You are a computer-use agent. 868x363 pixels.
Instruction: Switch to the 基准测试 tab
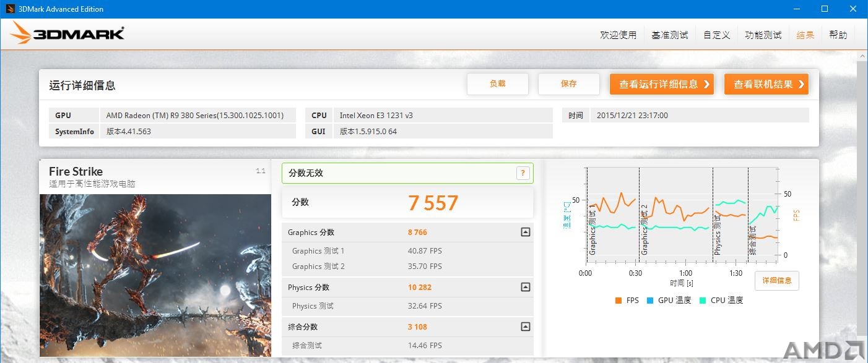[670, 35]
